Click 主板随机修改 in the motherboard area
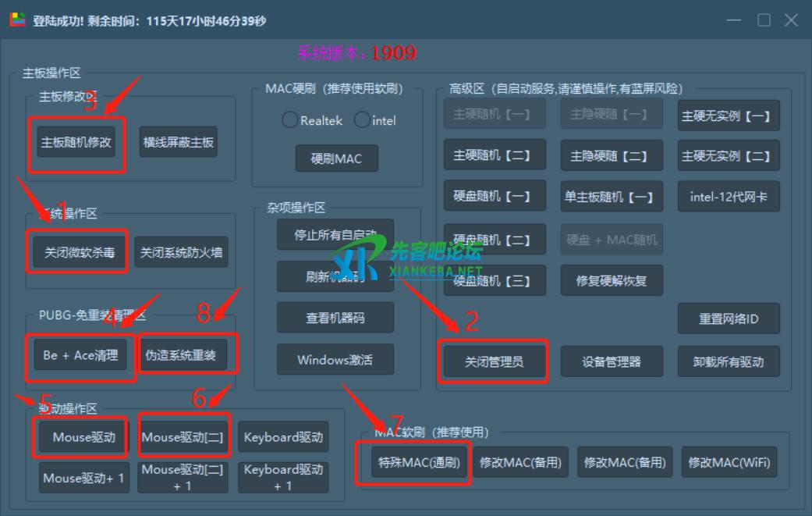Viewport: 812px width, 516px height. point(76,141)
